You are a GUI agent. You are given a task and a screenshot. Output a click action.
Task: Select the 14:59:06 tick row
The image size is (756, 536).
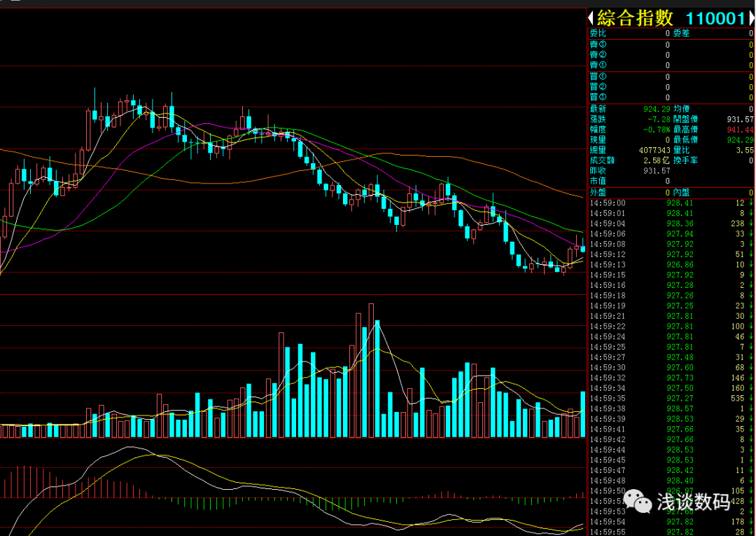671,234
